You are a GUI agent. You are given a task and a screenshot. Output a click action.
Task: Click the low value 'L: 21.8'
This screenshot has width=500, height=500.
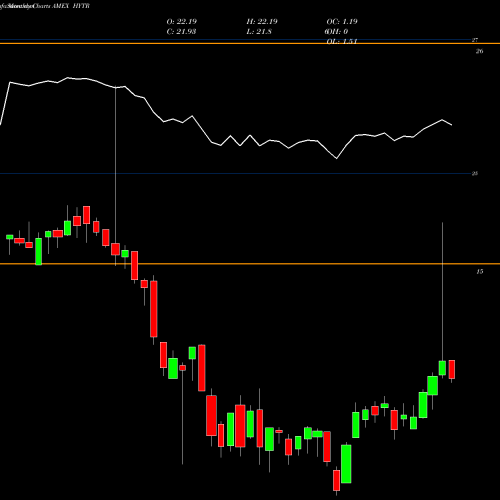pos(259,32)
